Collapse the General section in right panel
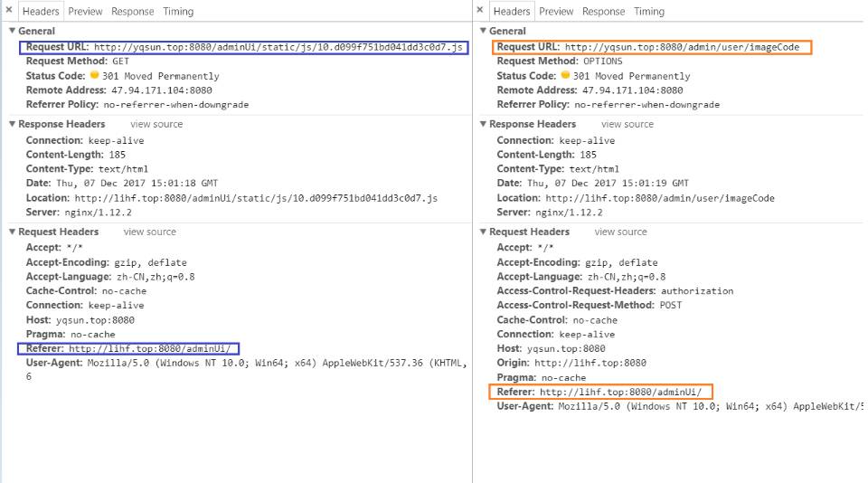Viewport: 868px width, 483px height. [483, 31]
